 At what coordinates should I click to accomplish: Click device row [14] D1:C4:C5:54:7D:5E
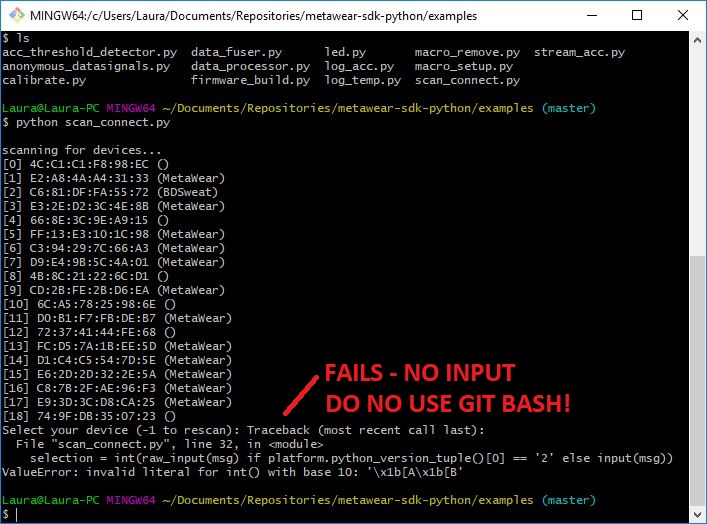point(117,360)
